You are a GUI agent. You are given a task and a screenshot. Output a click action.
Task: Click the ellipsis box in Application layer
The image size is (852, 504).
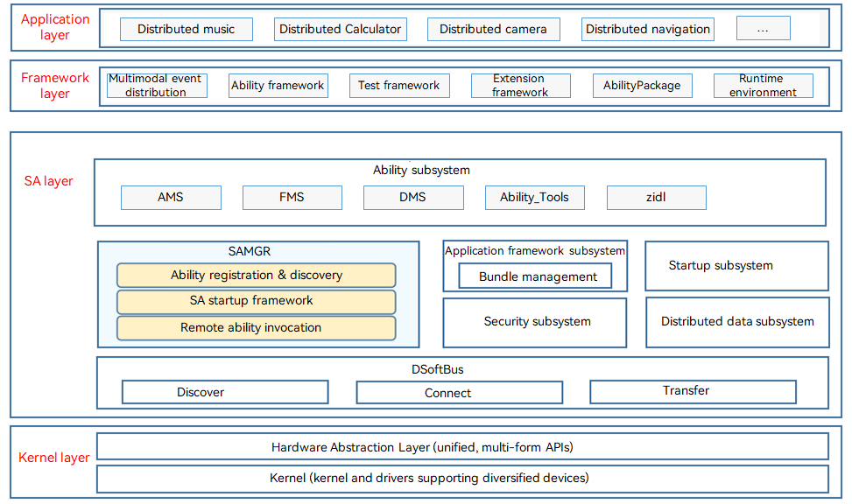pyautogui.click(x=763, y=29)
